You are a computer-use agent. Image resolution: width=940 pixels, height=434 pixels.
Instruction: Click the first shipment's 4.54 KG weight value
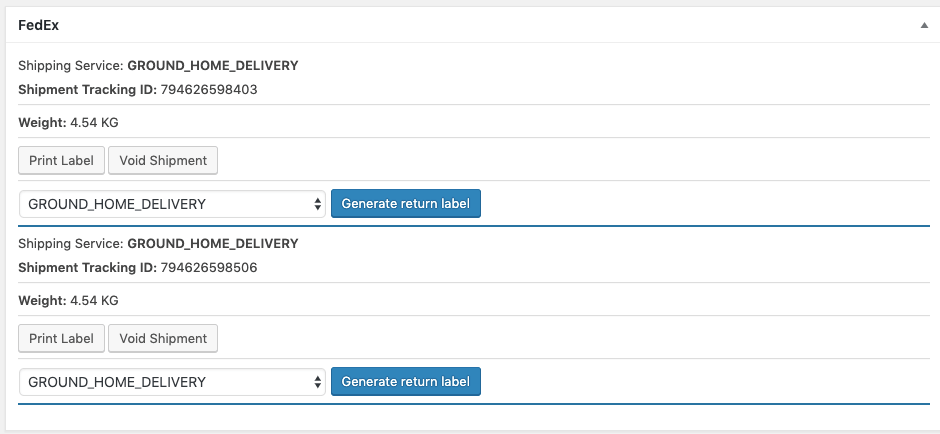[x=94, y=123]
